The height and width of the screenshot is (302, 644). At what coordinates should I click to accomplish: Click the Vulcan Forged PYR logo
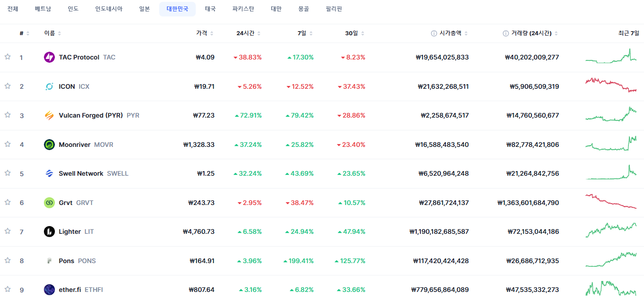click(x=49, y=115)
